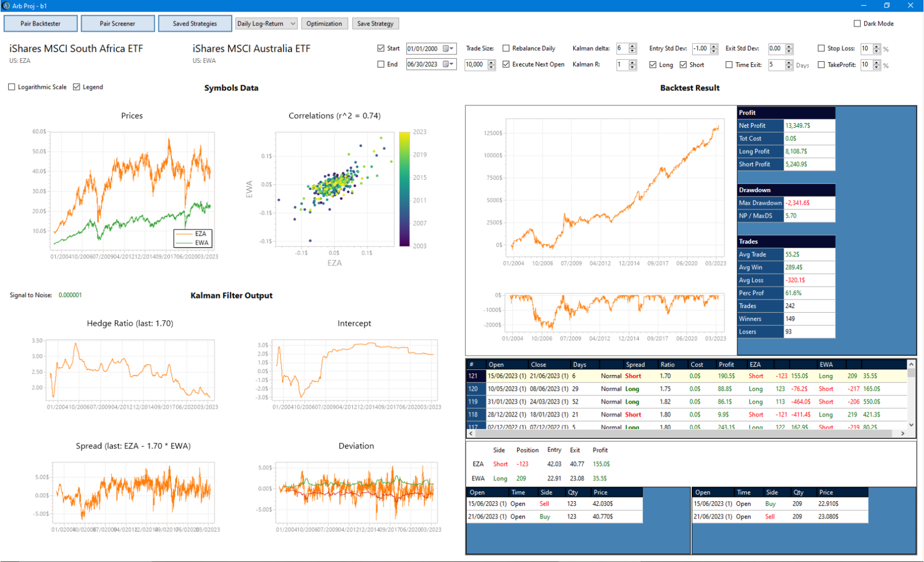Toggle Execute Next Open checkbox
This screenshot has height=562, width=924.
[x=506, y=64]
